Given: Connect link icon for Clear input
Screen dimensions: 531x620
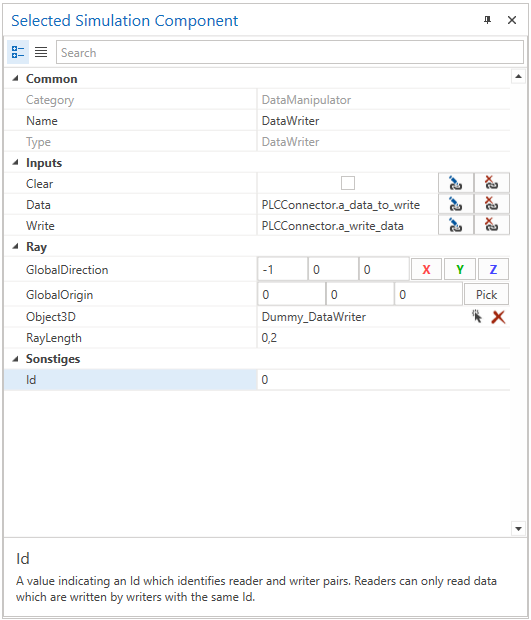Looking at the screenshot, I should (456, 183).
